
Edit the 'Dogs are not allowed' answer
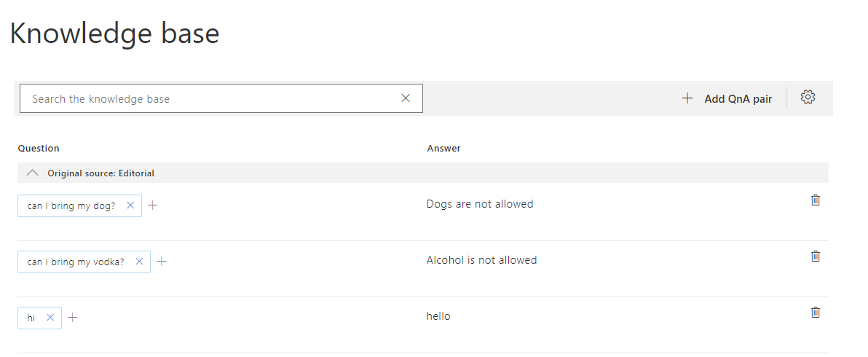(480, 204)
